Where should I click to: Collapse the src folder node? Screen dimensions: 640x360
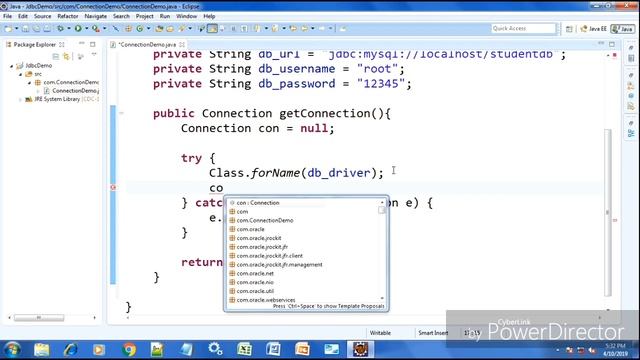click(20, 74)
